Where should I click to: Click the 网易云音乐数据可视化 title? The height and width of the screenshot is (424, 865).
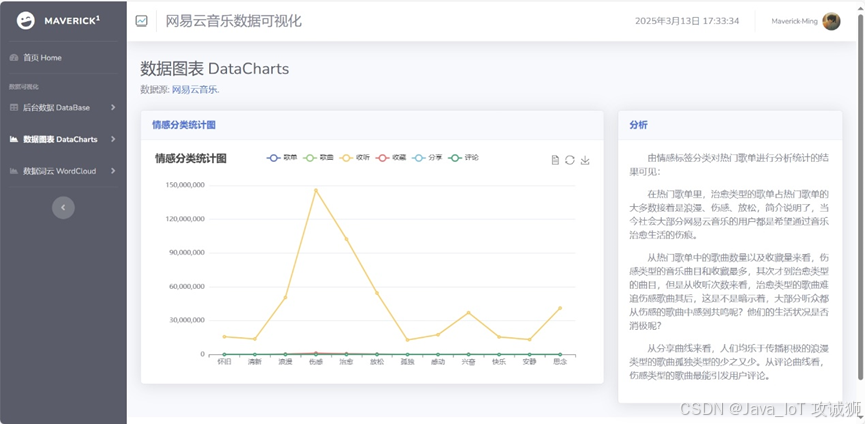[234, 22]
